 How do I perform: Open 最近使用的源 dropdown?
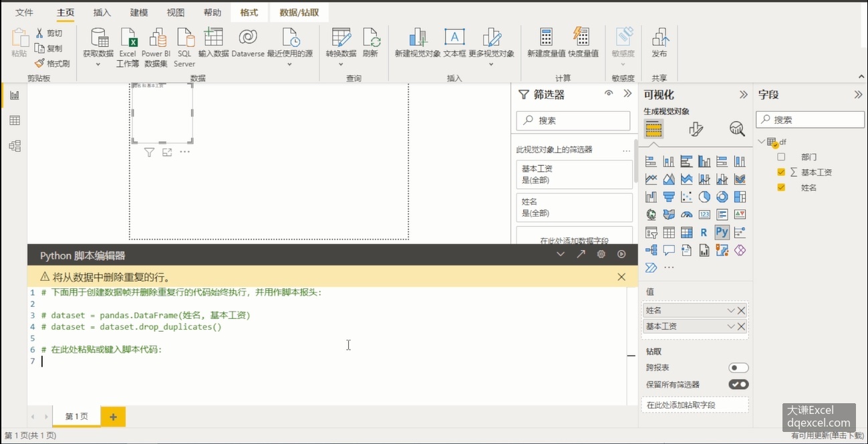[x=290, y=64]
